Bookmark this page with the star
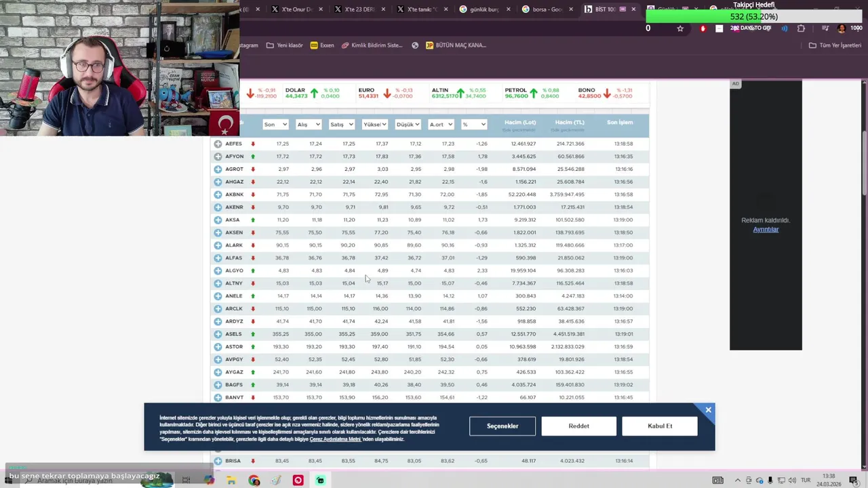The image size is (868, 488). point(680,28)
